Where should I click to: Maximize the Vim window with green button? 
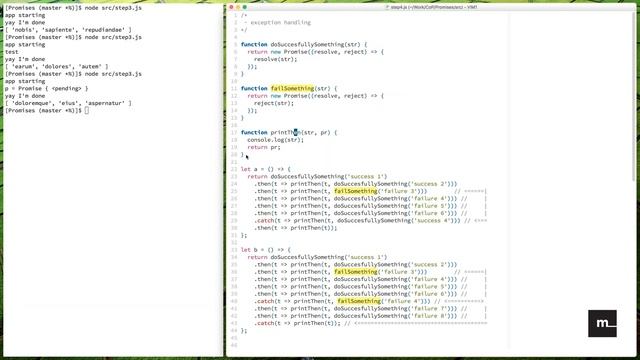[244, 7]
